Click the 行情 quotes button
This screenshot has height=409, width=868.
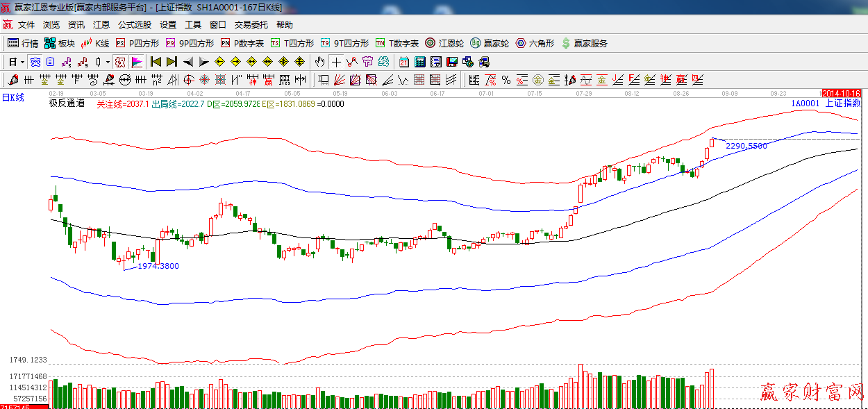click(x=23, y=43)
